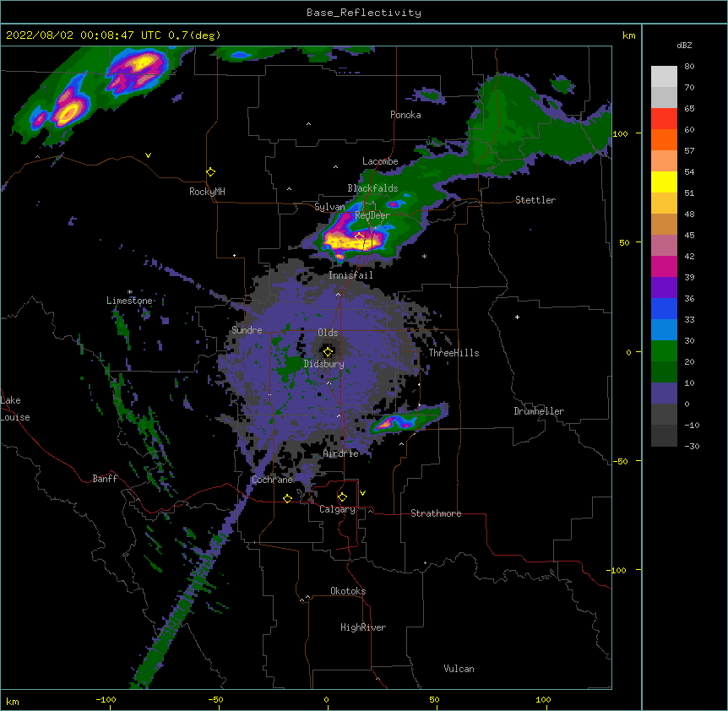Pick the light gray 70-80 dBZ legend swatch

tap(664, 77)
